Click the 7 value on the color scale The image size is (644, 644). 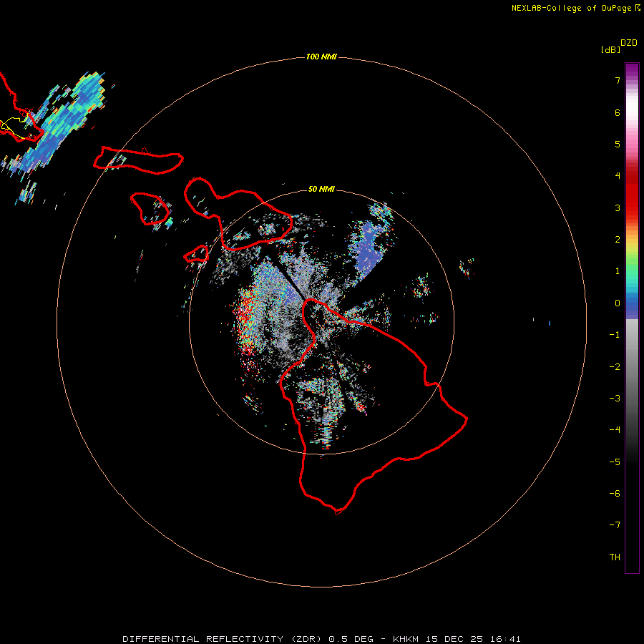[618, 80]
